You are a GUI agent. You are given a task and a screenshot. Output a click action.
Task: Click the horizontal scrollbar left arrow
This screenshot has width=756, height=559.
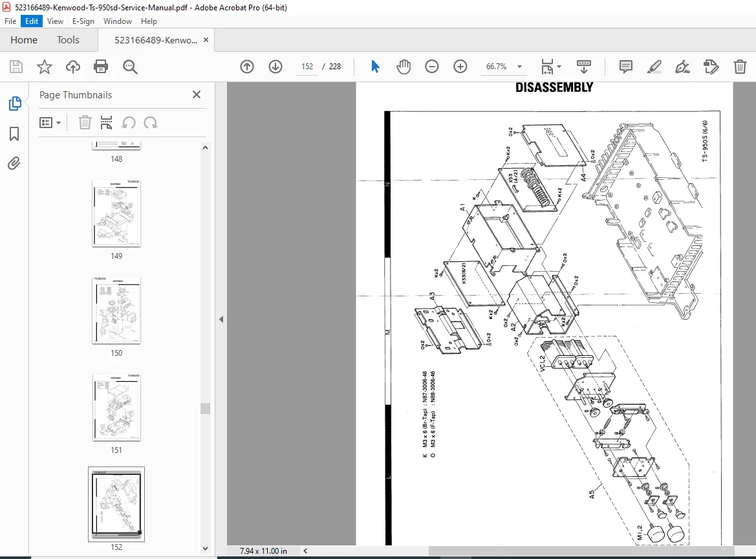pos(305,551)
